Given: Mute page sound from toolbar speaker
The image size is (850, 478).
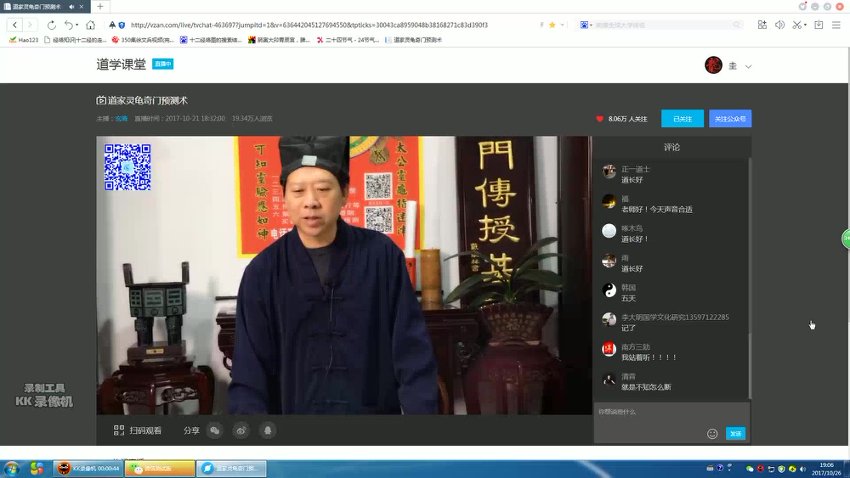Looking at the screenshot, I should coord(780,25).
